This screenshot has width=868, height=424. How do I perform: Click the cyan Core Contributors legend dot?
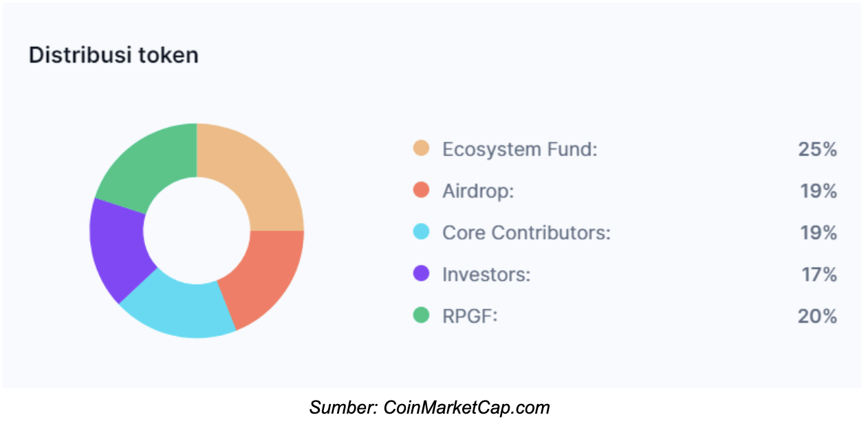tap(421, 232)
